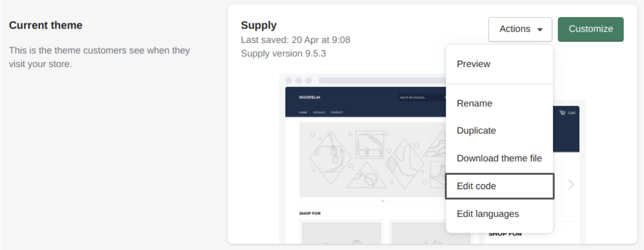Click the ROOFELM logo in theme preview

pos(309,97)
